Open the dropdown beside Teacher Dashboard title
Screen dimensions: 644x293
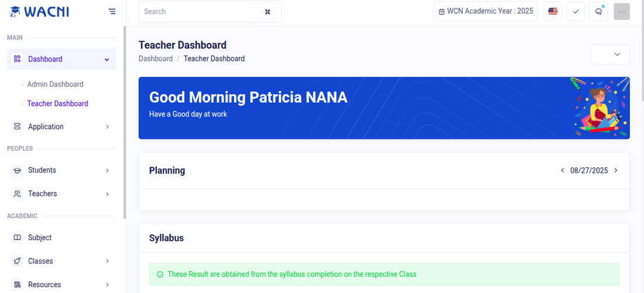point(610,54)
